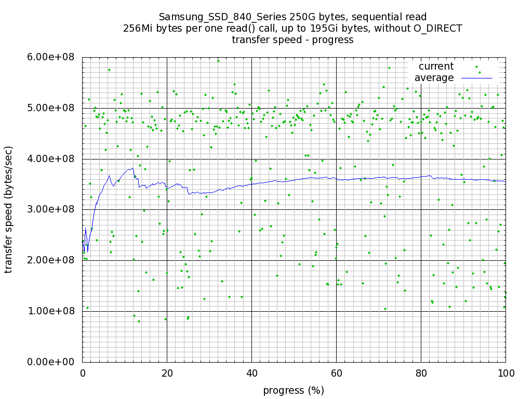Click the blue average line sample in legend
The width and height of the screenshot is (532, 399).
coord(477,78)
